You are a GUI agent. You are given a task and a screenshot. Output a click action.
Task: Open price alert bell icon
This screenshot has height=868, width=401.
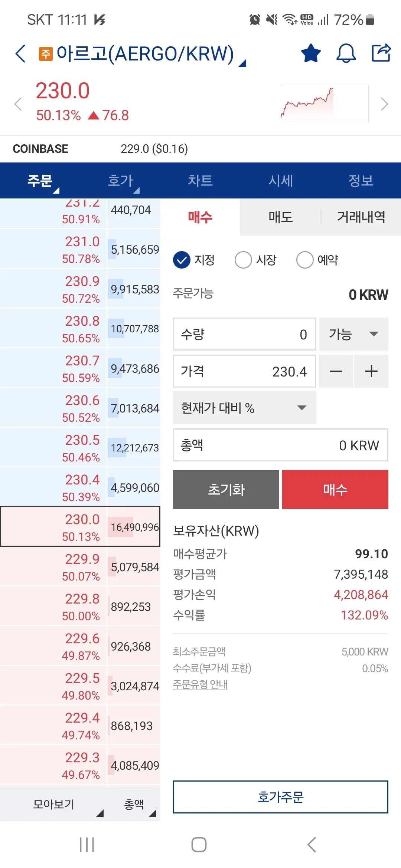point(346,53)
